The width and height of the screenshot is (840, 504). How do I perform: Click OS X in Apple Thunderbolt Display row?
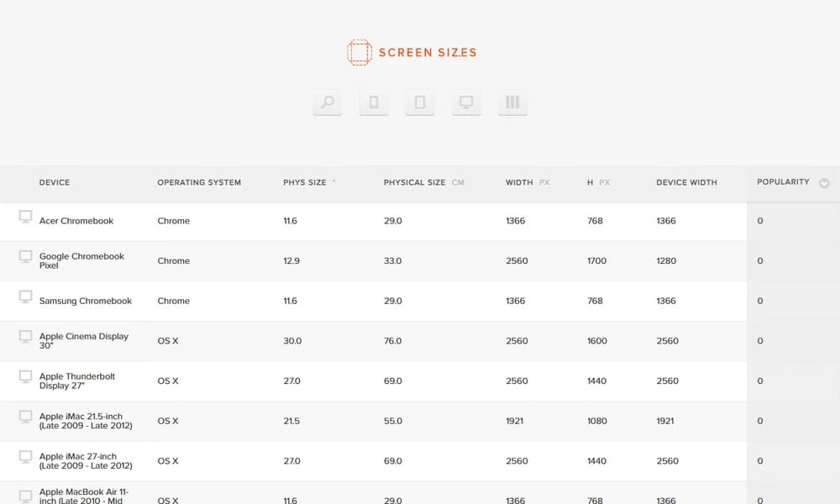click(x=168, y=381)
